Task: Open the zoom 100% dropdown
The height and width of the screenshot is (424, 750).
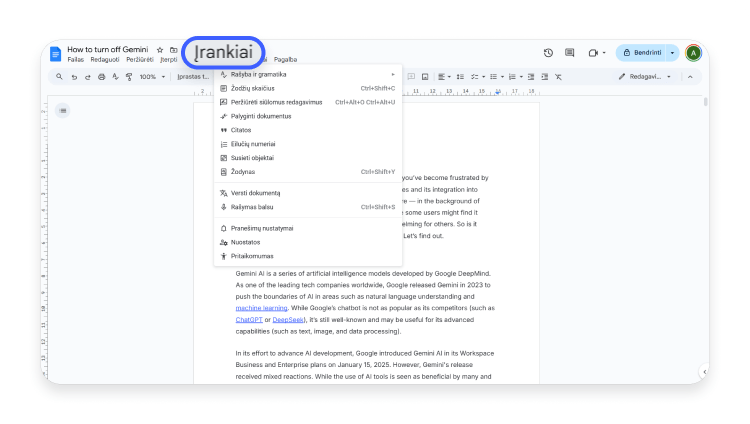Action: pyautogui.click(x=152, y=77)
